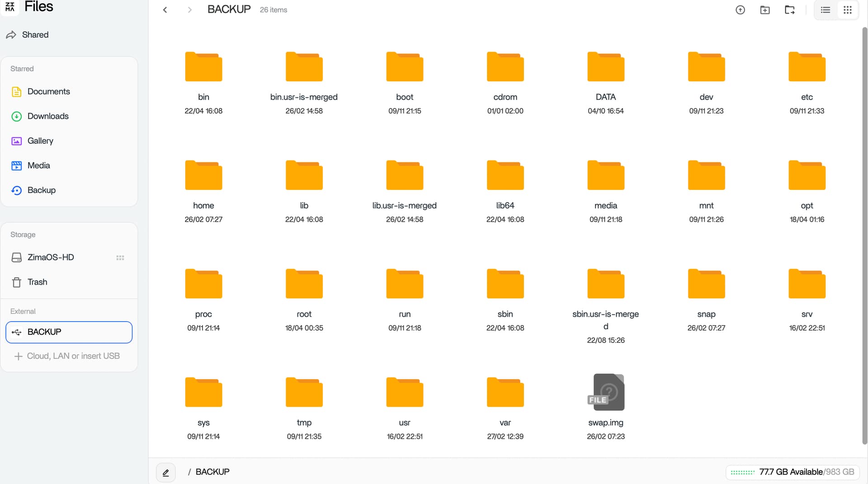Viewport: 868px width, 484px height.
Task: Open ZimaOS-HD options dots menu
Action: click(x=120, y=257)
